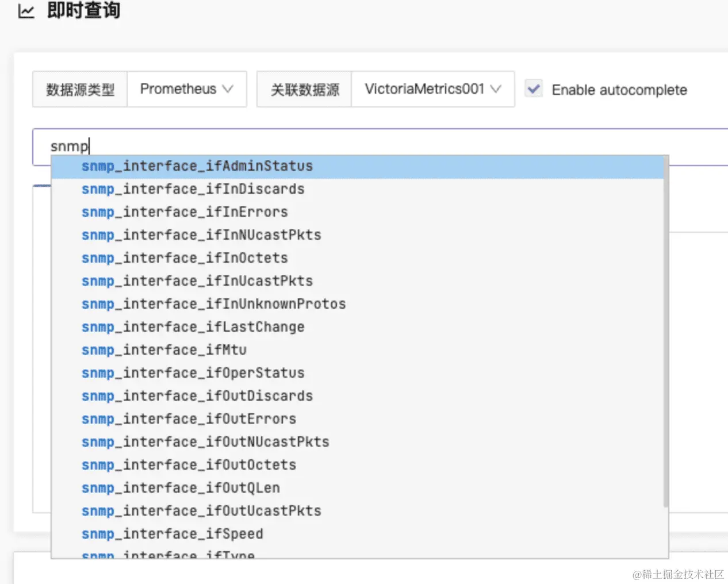Viewport: 728px width, 584px height.
Task: Choose snmp_interface_ifLastChange from list
Action: coord(357,327)
